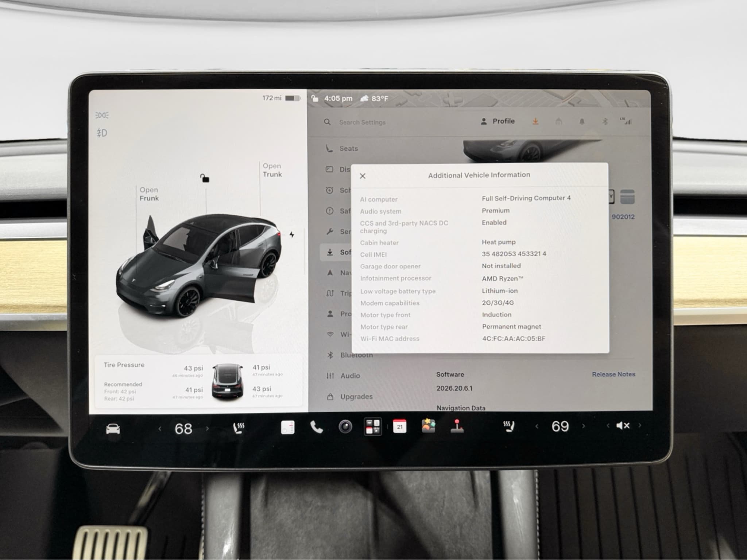Select Upgrades in settings menu
This screenshot has width=747, height=560.
tap(349, 397)
